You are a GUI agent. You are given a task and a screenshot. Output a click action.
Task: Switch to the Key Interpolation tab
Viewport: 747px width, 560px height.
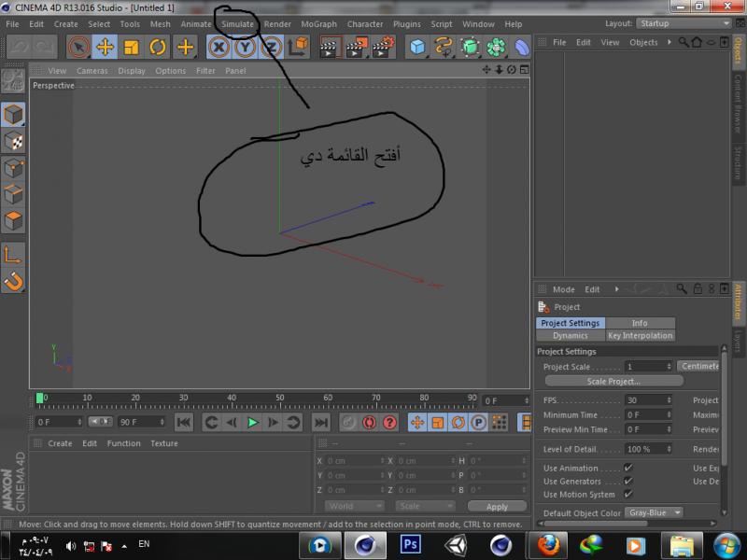pyautogui.click(x=640, y=335)
